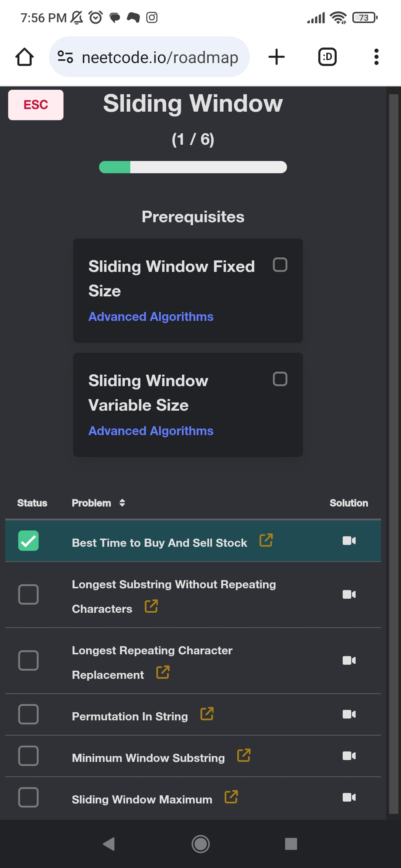
Task: Check Sliding Window Variable Size prerequisite
Action: click(x=280, y=379)
